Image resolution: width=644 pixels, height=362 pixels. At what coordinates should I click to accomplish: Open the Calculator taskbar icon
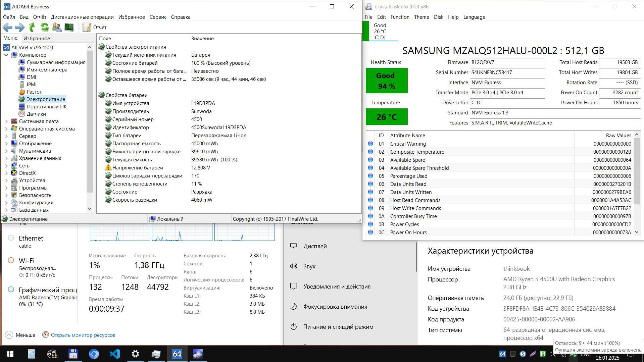(x=31, y=354)
